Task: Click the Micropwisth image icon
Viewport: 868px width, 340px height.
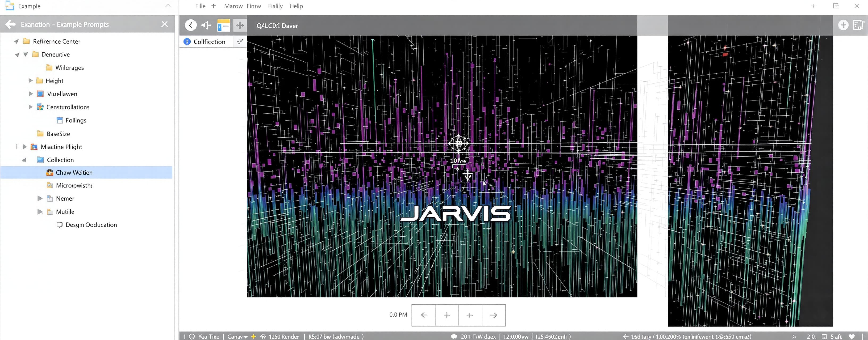Action: coord(50,185)
